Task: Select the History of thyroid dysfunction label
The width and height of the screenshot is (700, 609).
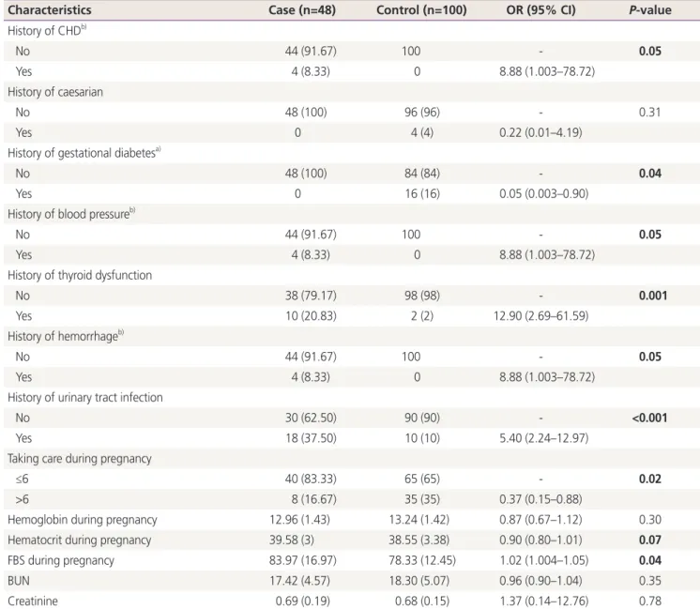Action: pyautogui.click(x=80, y=275)
